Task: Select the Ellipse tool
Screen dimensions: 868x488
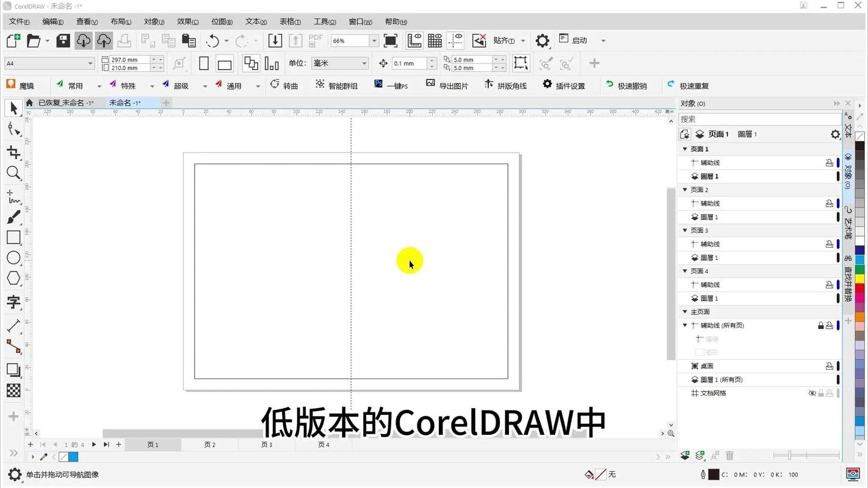Action: pos(13,257)
